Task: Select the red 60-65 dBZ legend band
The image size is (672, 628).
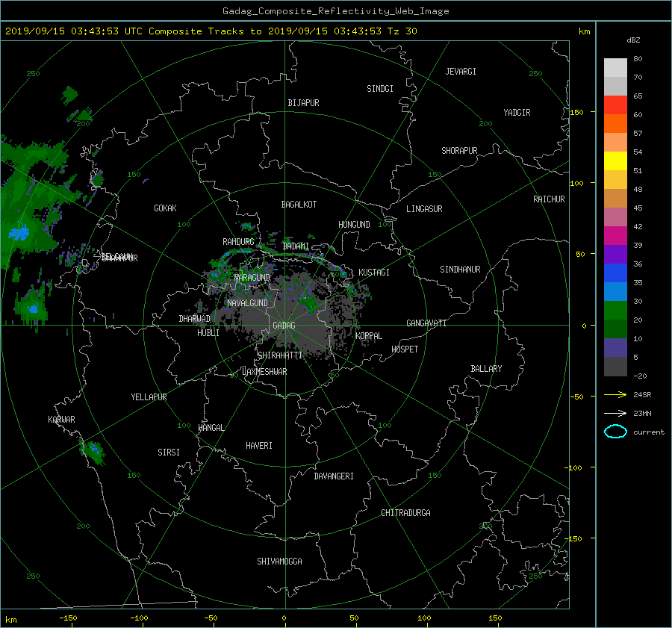Action: tap(615, 105)
